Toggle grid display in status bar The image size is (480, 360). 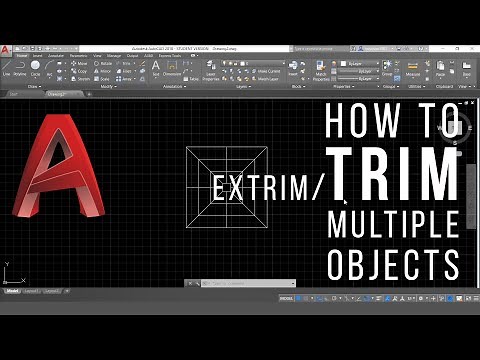[x=299, y=298]
